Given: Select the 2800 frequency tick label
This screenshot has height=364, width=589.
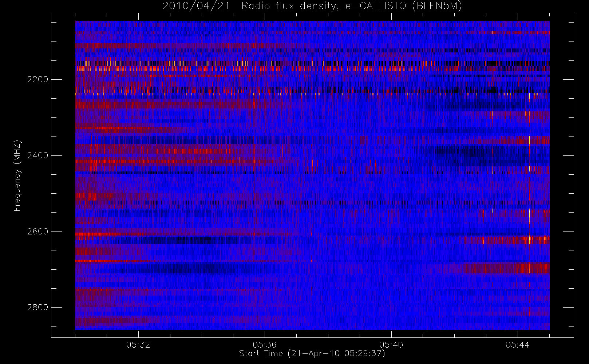Looking at the screenshot, I should tap(37, 308).
